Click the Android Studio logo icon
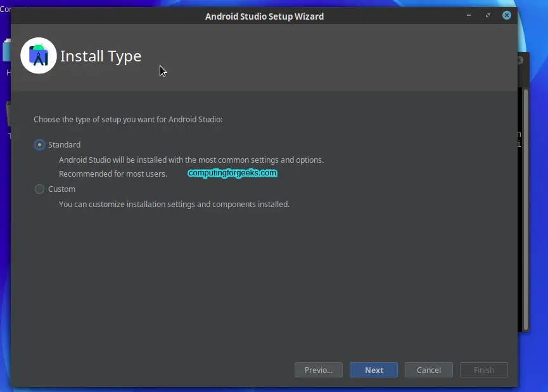 pyautogui.click(x=39, y=56)
